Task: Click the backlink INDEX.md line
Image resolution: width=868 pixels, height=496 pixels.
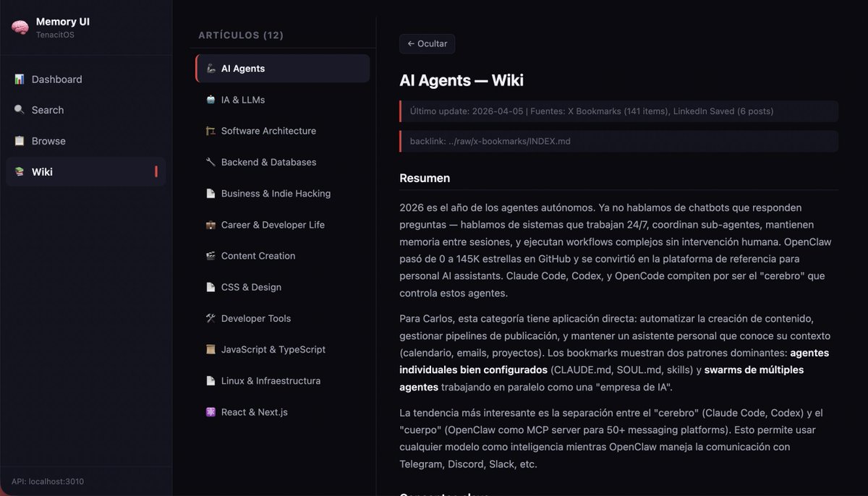Action: [x=618, y=141]
